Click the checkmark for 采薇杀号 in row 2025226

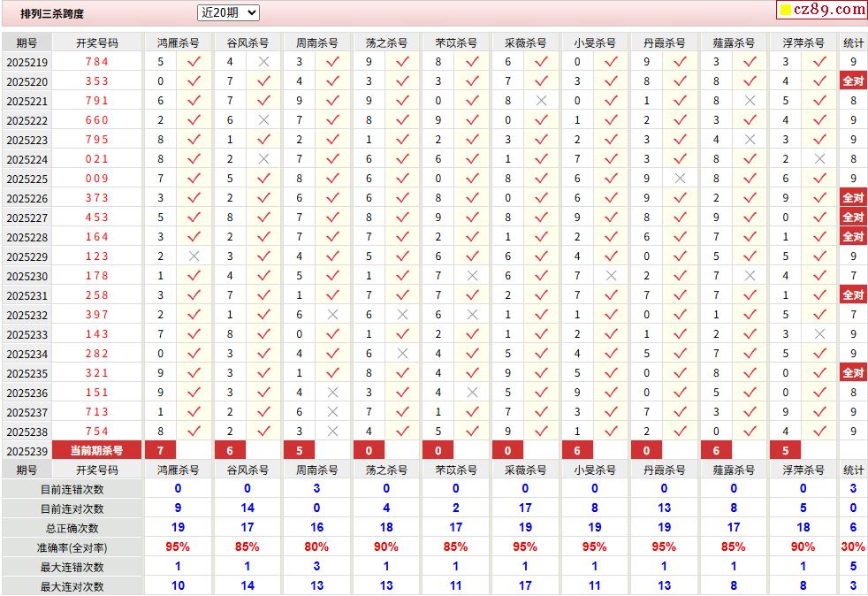(x=541, y=198)
